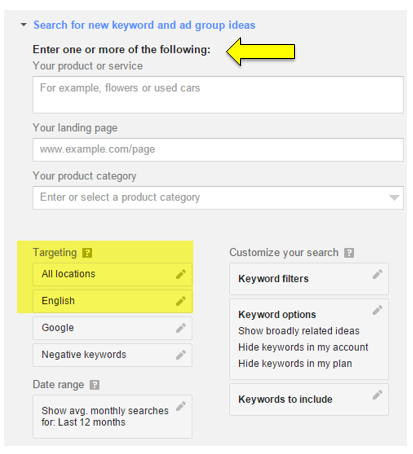The image size is (413, 454).
Task: Click pencil icon for Keyword filters
Action: pos(377,274)
